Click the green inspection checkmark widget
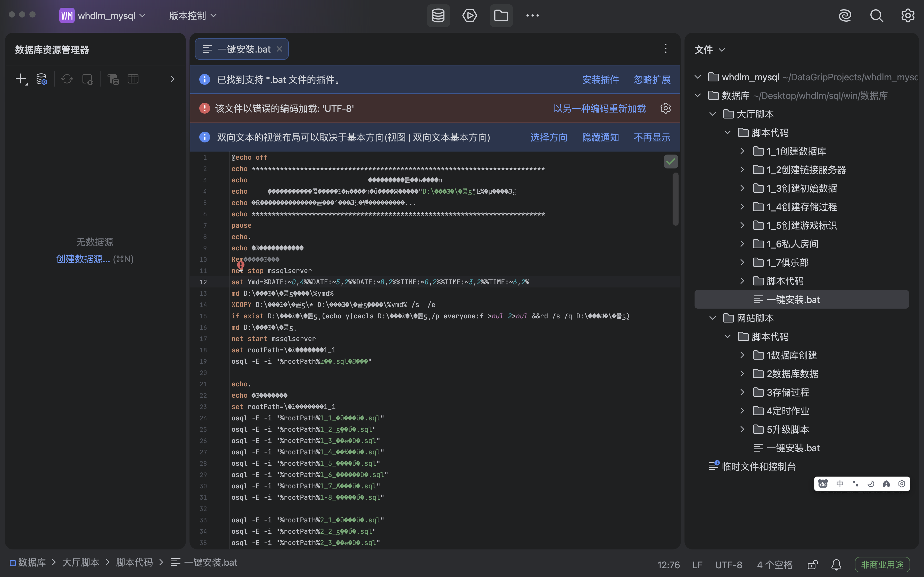This screenshot has height=577, width=924. coord(671,162)
